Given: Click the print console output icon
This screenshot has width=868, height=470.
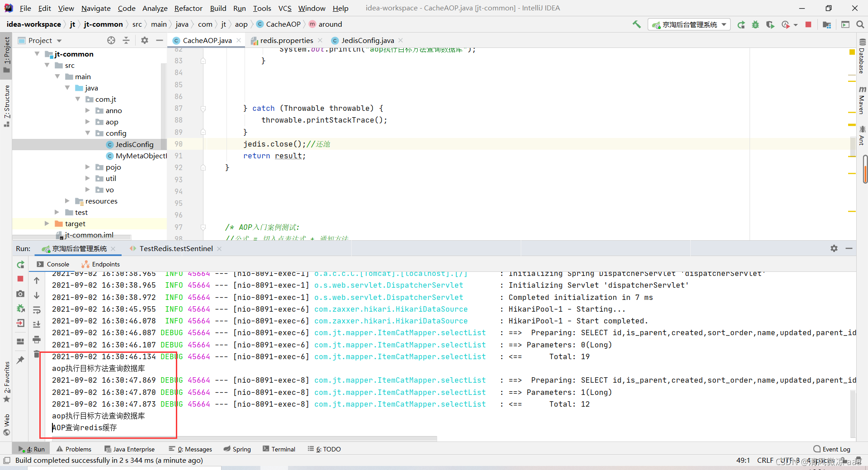Looking at the screenshot, I should click(37, 339).
